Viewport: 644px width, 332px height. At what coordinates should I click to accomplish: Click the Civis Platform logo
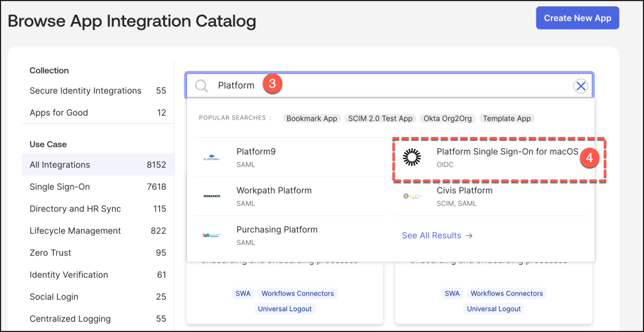[412, 196]
